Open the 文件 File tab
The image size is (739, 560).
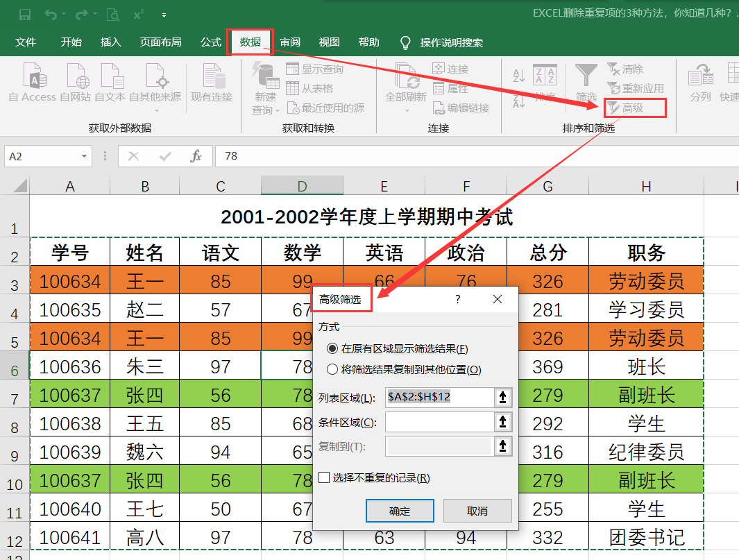click(x=26, y=42)
